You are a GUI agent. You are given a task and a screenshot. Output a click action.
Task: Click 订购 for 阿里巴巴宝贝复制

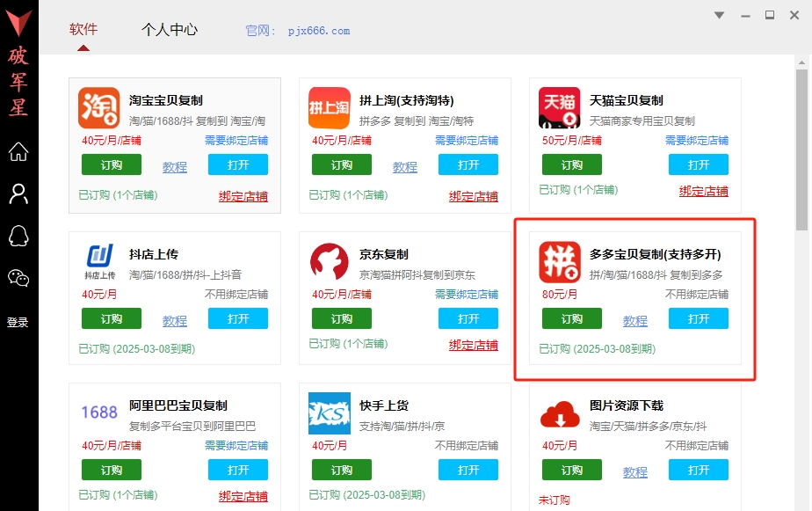[x=112, y=470]
